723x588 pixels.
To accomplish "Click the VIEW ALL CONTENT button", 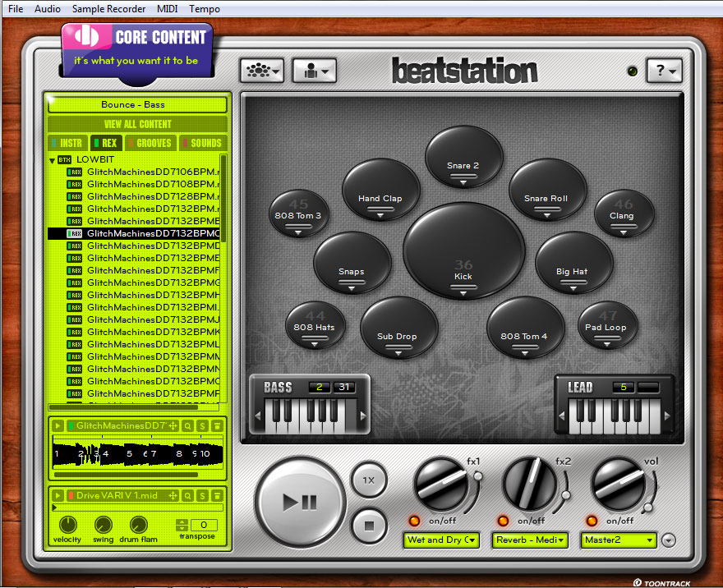I will tap(137, 124).
